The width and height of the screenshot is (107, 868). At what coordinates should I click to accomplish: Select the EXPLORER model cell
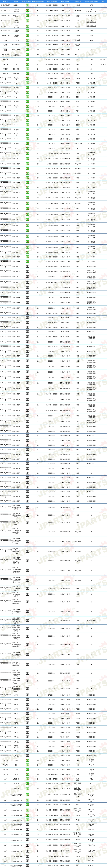(16, 50)
